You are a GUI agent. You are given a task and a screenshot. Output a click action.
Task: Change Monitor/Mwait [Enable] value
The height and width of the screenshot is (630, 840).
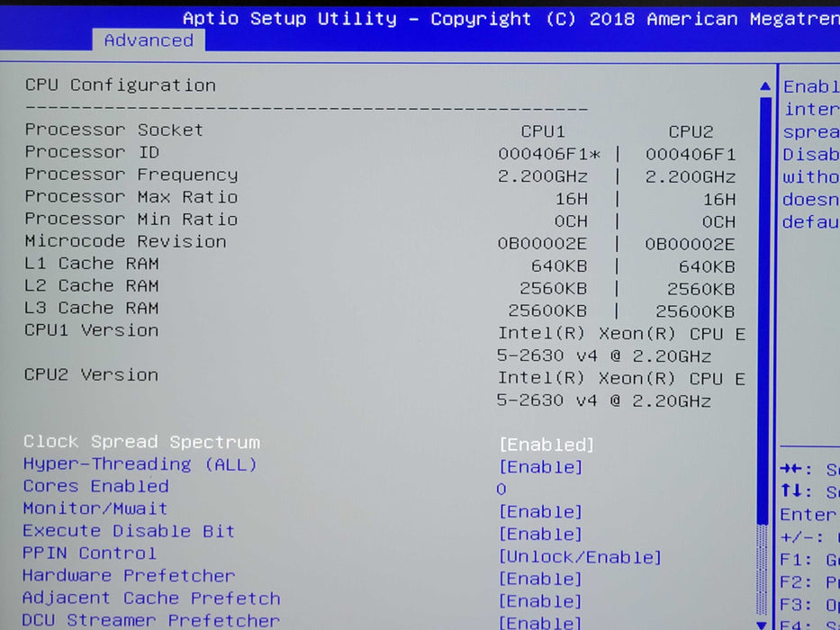pyautogui.click(x=540, y=511)
